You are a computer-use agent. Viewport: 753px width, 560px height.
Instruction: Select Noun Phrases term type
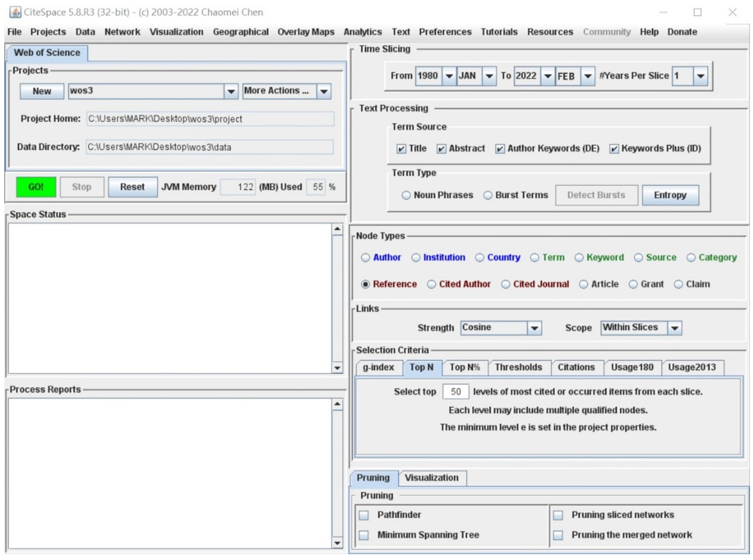(406, 196)
